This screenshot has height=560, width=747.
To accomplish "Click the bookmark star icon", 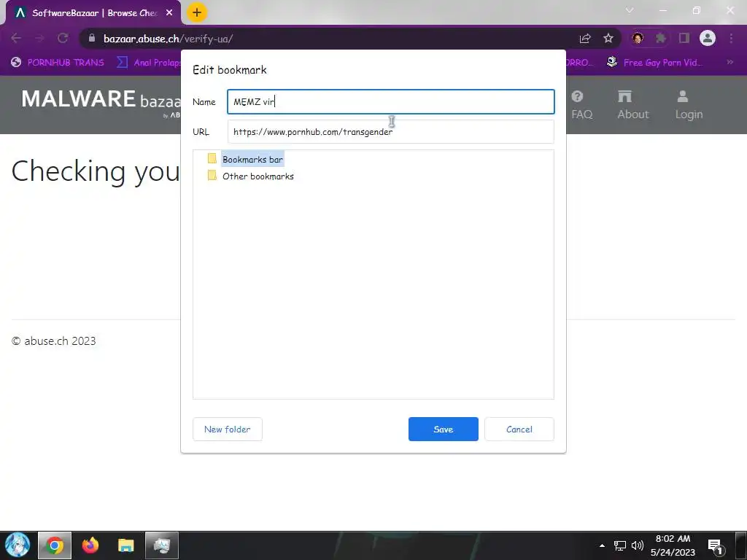I will pos(608,38).
